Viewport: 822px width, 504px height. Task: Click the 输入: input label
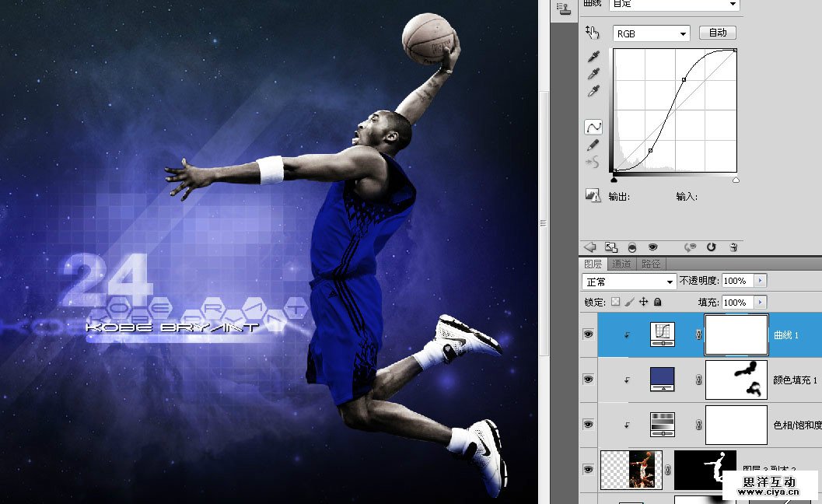pos(686,197)
